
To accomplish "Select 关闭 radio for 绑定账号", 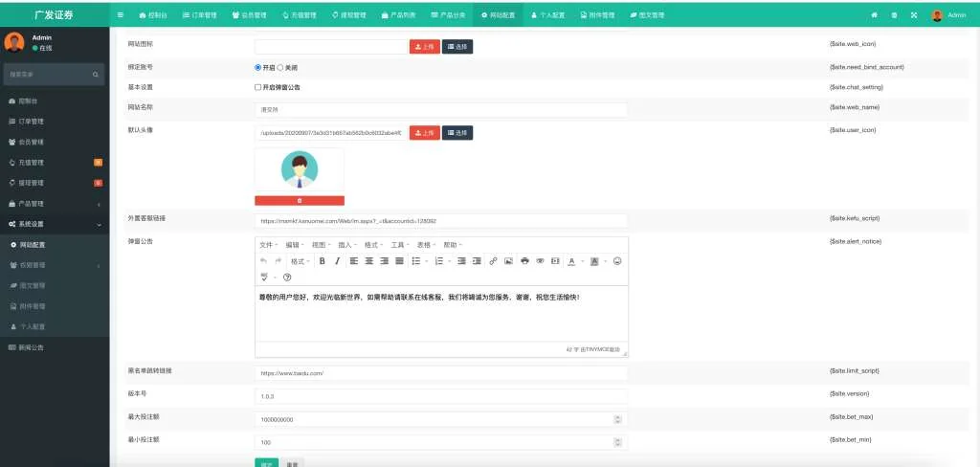I will point(280,67).
